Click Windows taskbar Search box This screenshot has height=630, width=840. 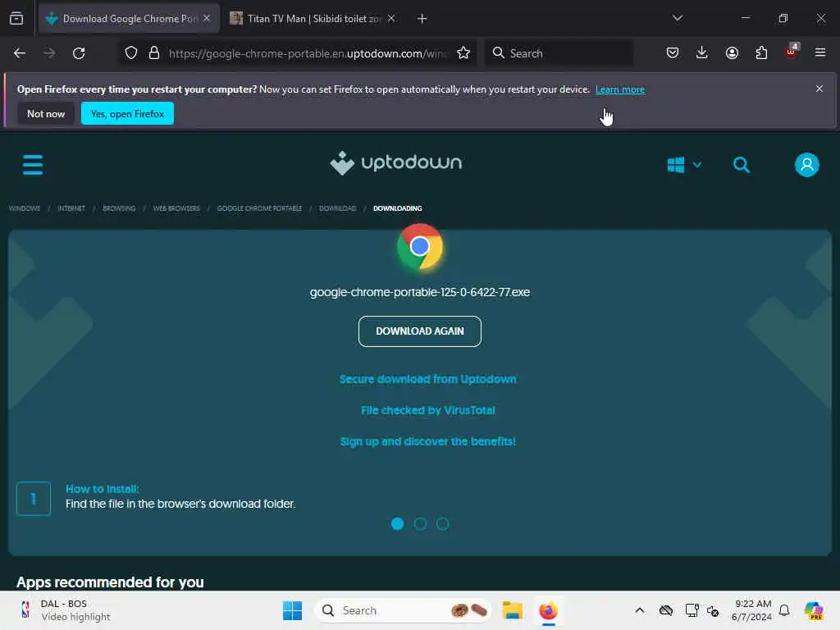(403, 610)
